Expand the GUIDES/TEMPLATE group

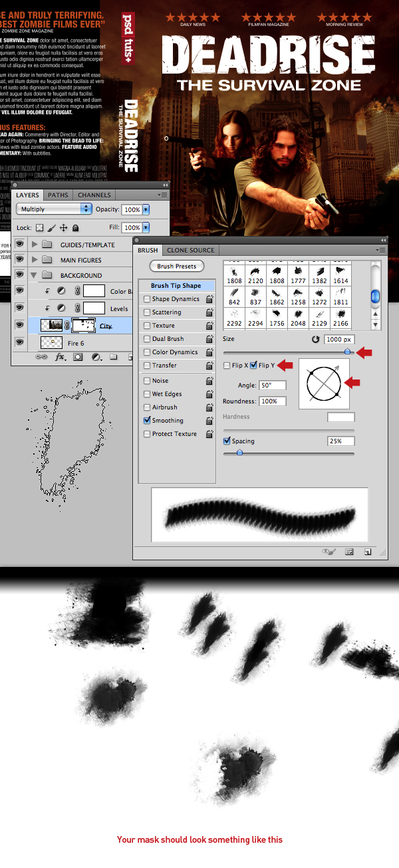point(35,245)
